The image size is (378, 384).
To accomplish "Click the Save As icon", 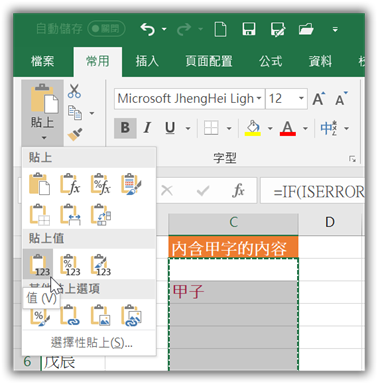I will click(x=278, y=29).
